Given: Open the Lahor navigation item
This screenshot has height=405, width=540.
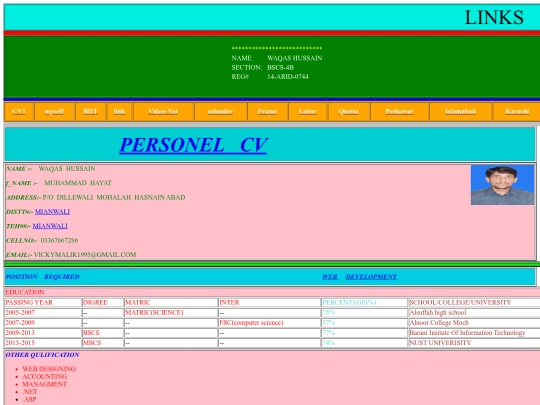Looking at the screenshot, I should pyautogui.click(x=308, y=111).
